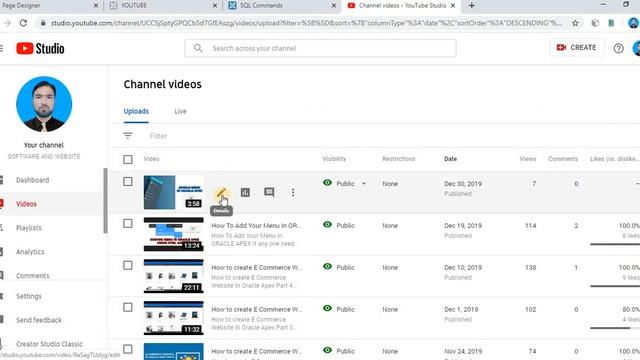This screenshot has width=640, height=360.
Task: Click 'Dec 10, 2019' date cell
Action: [x=463, y=267]
